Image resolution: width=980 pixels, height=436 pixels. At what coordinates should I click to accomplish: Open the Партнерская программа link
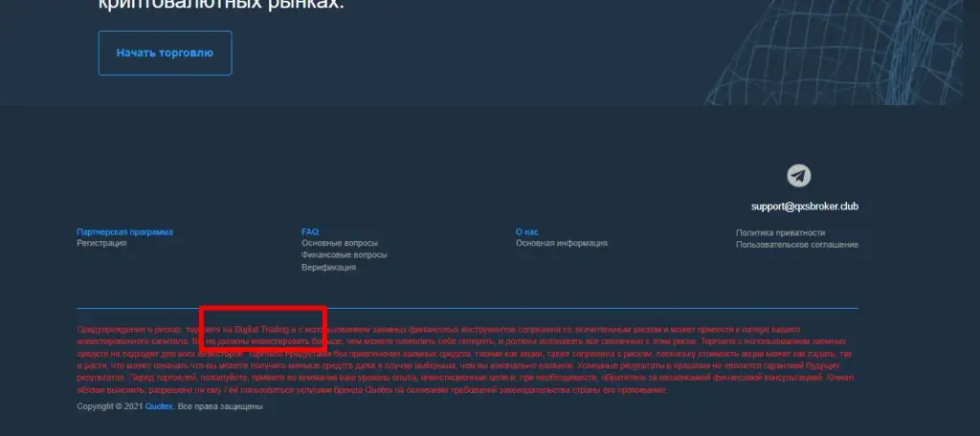[x=125, y=231]
